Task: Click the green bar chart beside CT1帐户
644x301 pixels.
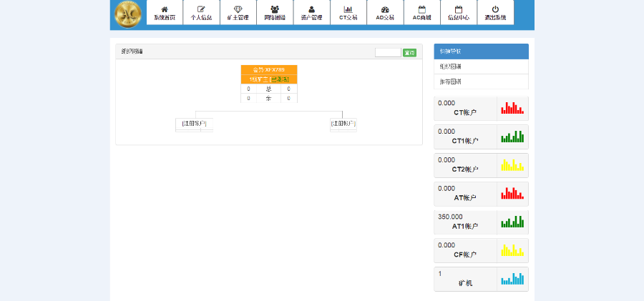Action: coord(512,137)
